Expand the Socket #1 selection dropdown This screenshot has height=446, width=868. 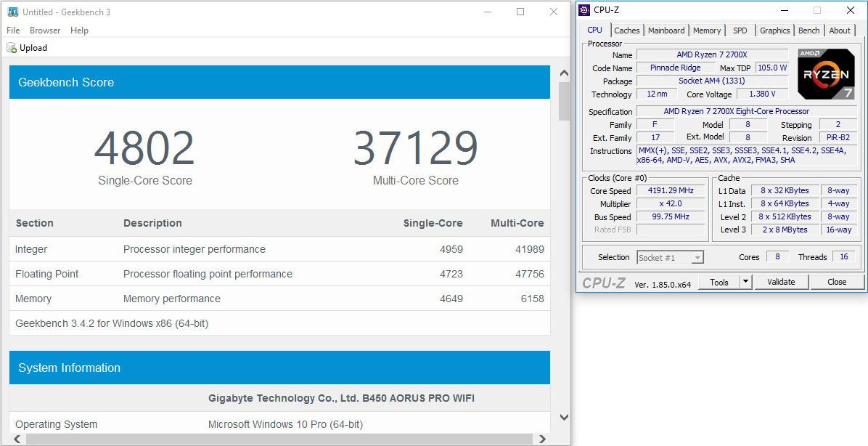pos(697,257)
